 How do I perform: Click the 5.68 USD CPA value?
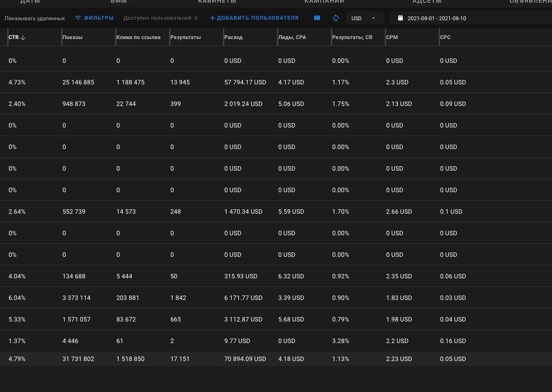pos(291,319)
